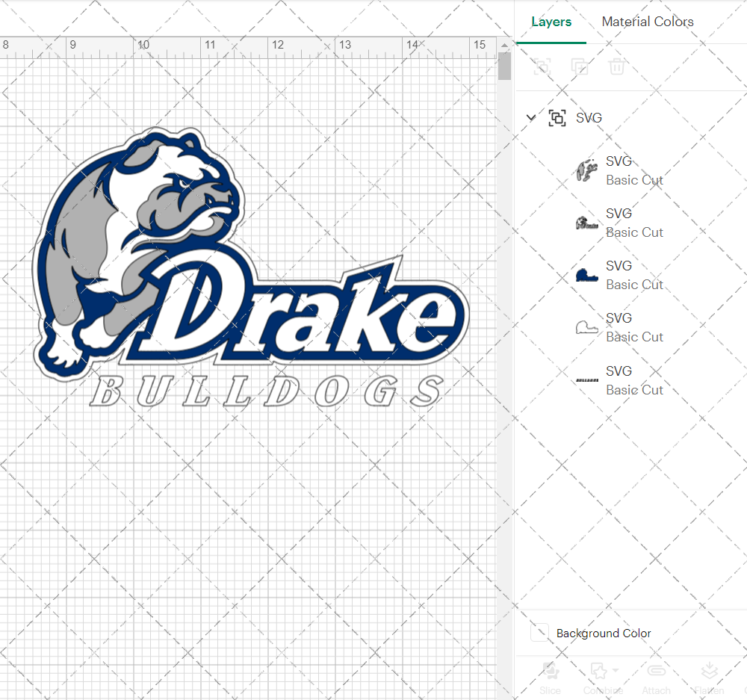
Task: Select the navy blue silhouette layer thumbnail
Action: (587, 276)
